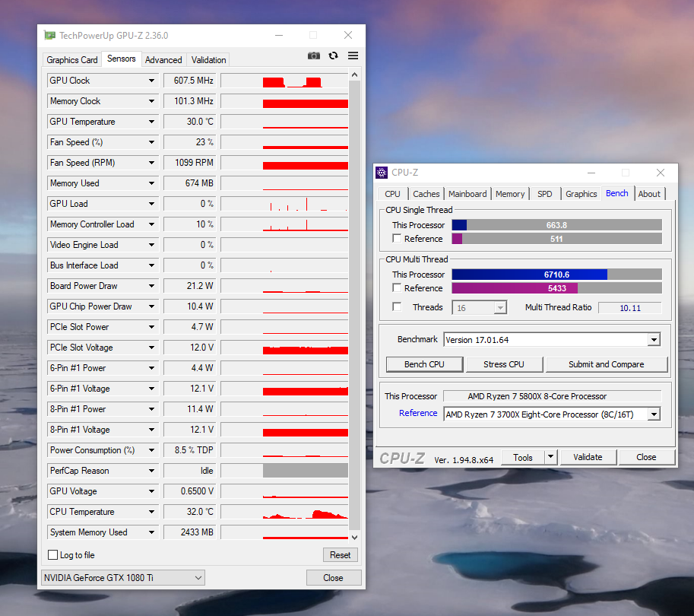Click the Close button in GPU-Z
This screenshot has width=694, height=616.
click(x=333, y=577)
